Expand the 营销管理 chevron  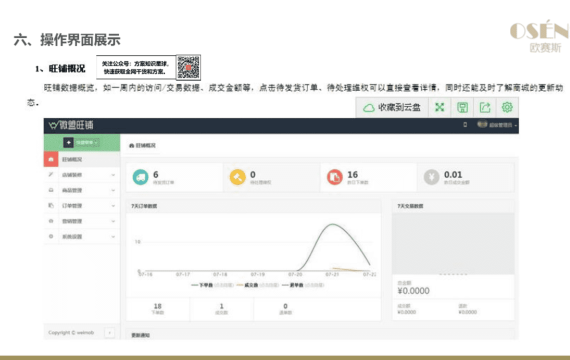(113, 221)
